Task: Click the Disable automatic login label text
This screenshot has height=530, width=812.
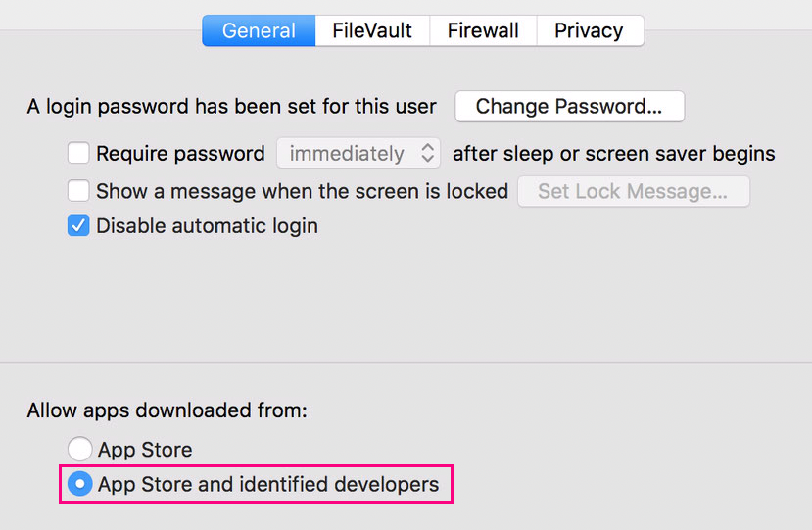Action: tap(207, 226)
